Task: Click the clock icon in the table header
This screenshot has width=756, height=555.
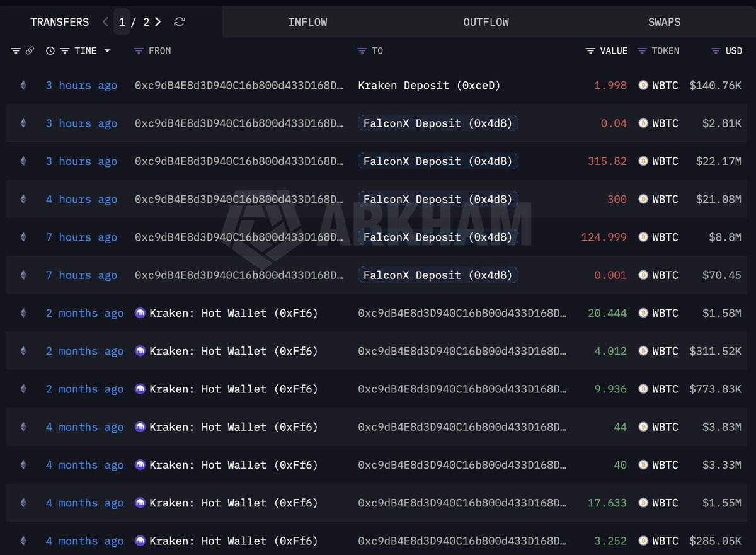Action: pos(50,50)
